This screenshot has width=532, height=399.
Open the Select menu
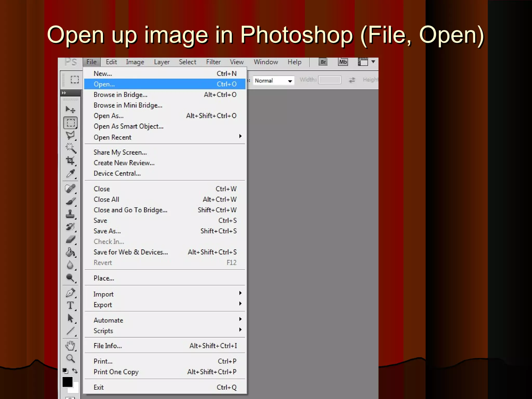point(188,62)
